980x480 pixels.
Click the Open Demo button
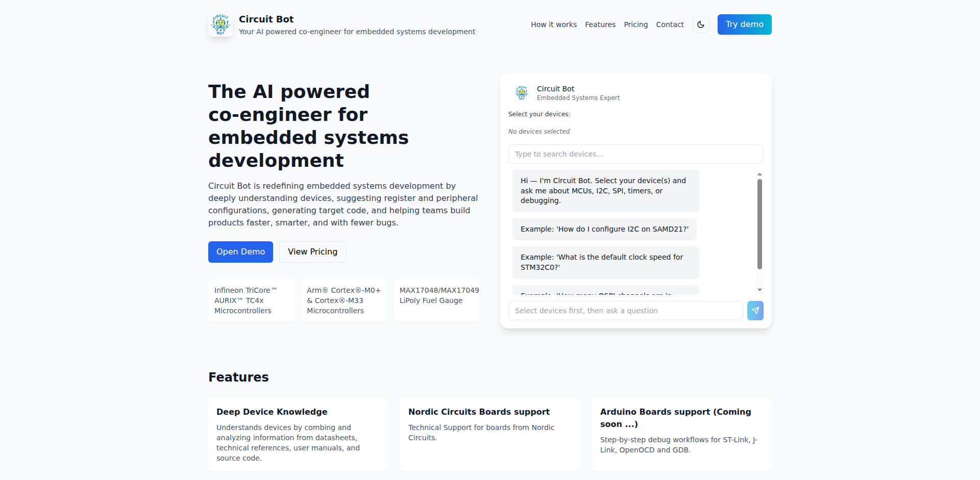pyautogui.click(x=240, y=252)
